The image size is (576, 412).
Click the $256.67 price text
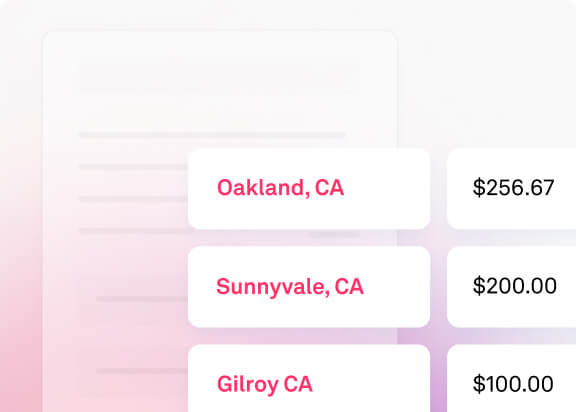(513, 188)
